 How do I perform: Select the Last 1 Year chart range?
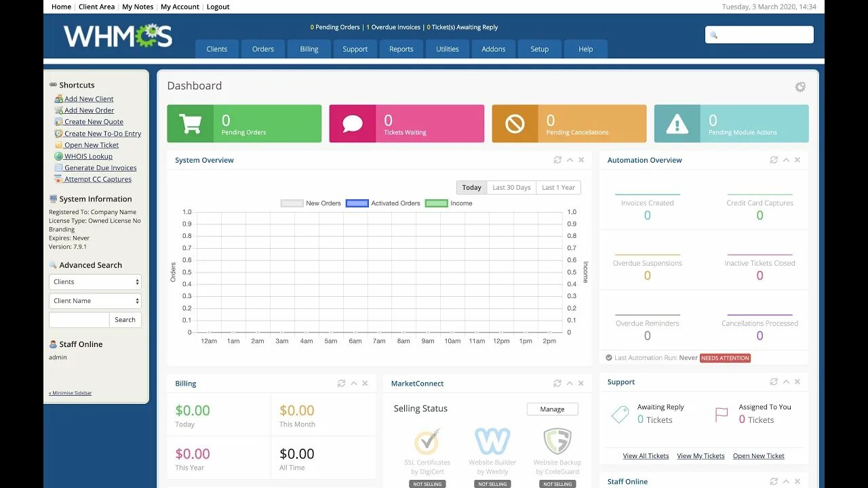(x=559, y=188)
